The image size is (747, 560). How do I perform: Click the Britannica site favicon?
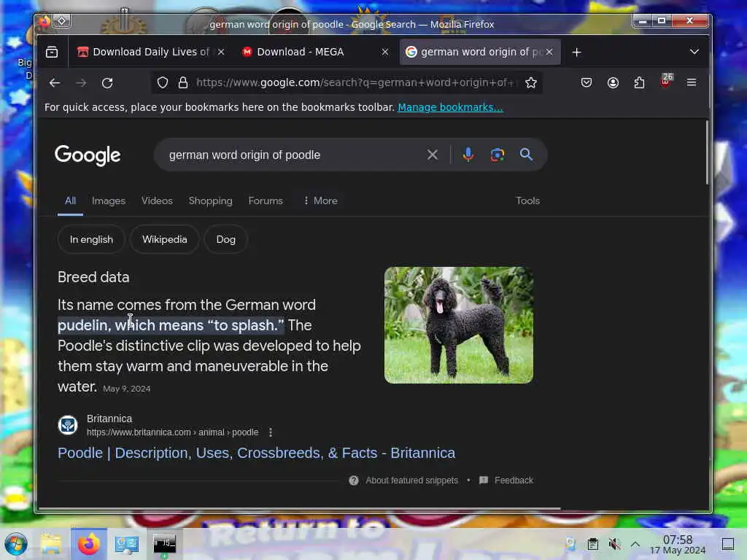[x=68, y=425]
